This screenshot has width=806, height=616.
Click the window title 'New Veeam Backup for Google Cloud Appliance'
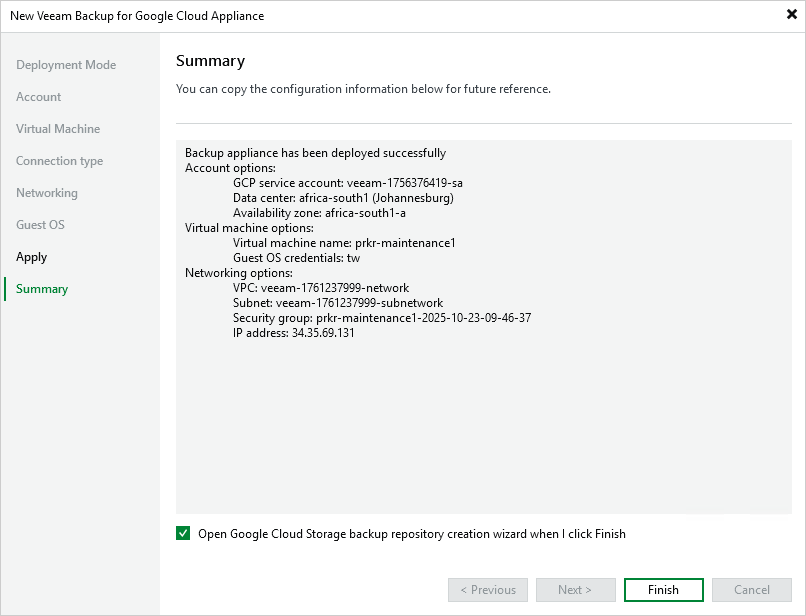point(137,16)
